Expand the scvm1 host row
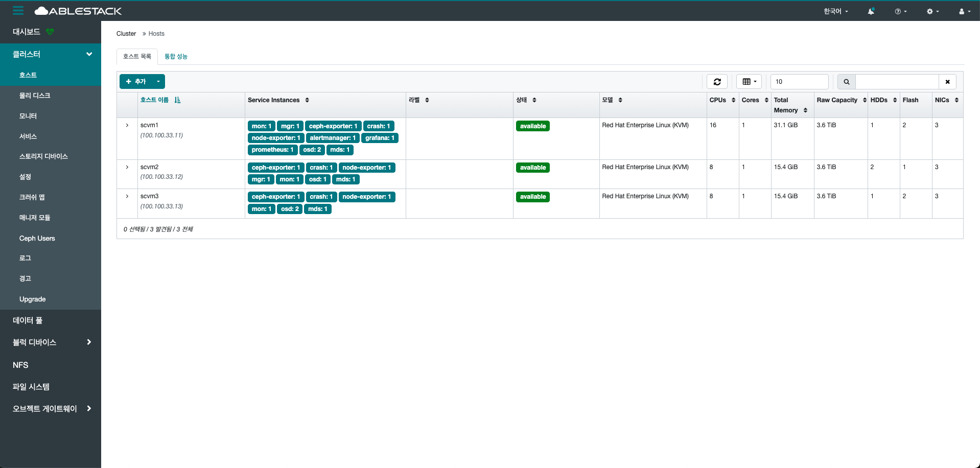The height and width of the screenshot is (468, 980). pyautogui.click(x=127, y=125)
